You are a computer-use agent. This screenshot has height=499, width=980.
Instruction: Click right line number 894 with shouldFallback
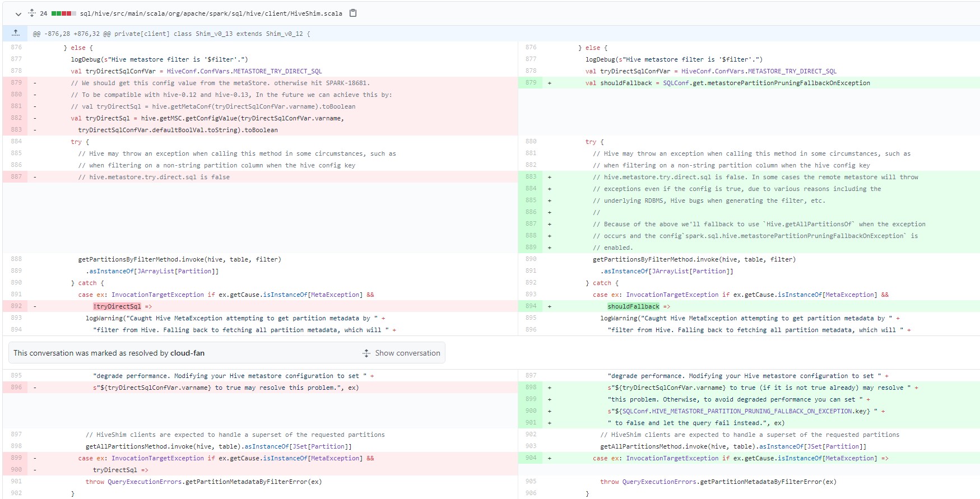click(x=531, y=306)
